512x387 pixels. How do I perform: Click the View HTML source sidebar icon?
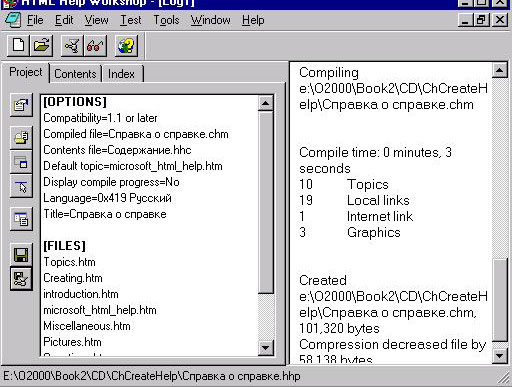pos(21,219)
